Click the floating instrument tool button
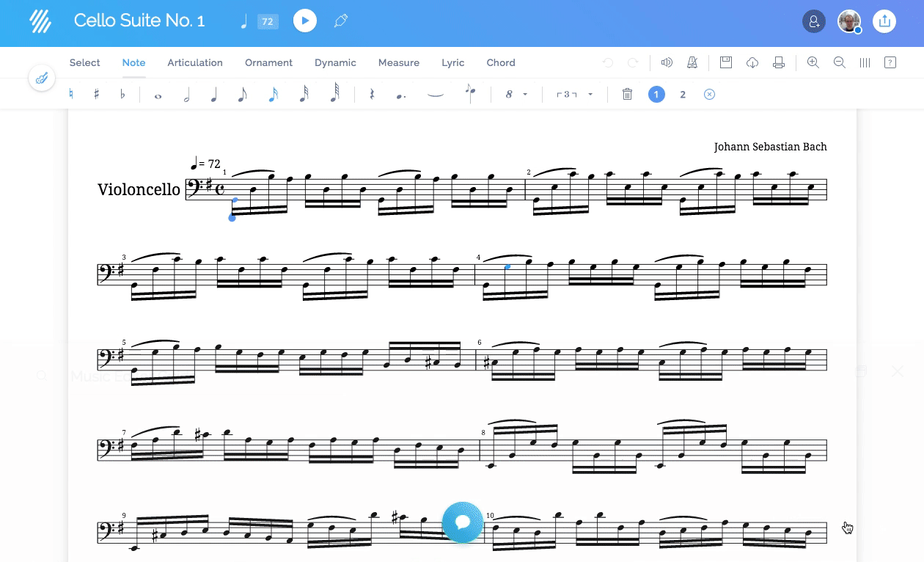924x562 pixels. pyautogui.click(x=43, y=78)
